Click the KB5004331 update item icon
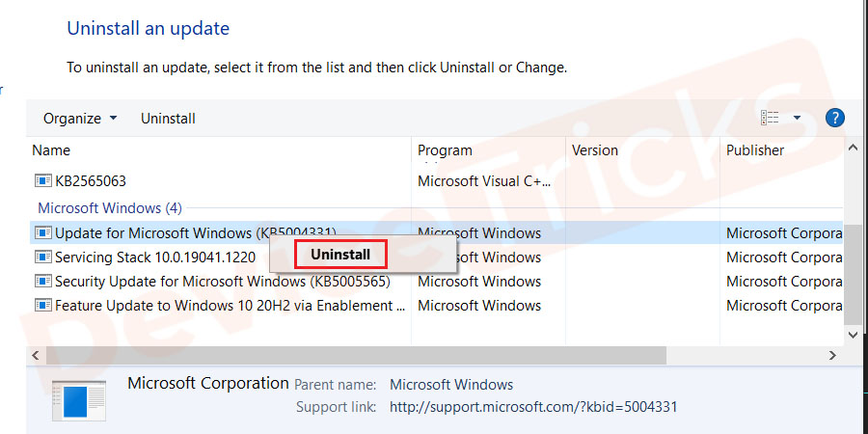868x434 pixels. (43, 233)
